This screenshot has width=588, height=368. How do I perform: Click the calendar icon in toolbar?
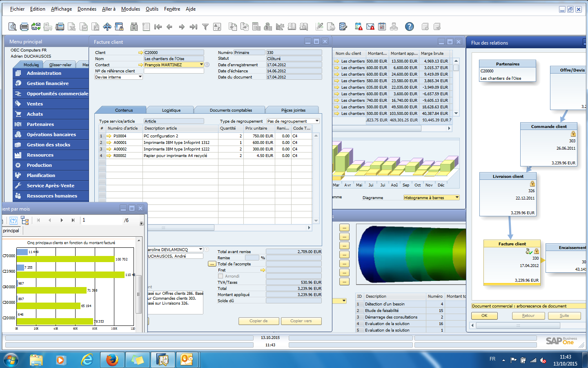(x=382, y=27)
